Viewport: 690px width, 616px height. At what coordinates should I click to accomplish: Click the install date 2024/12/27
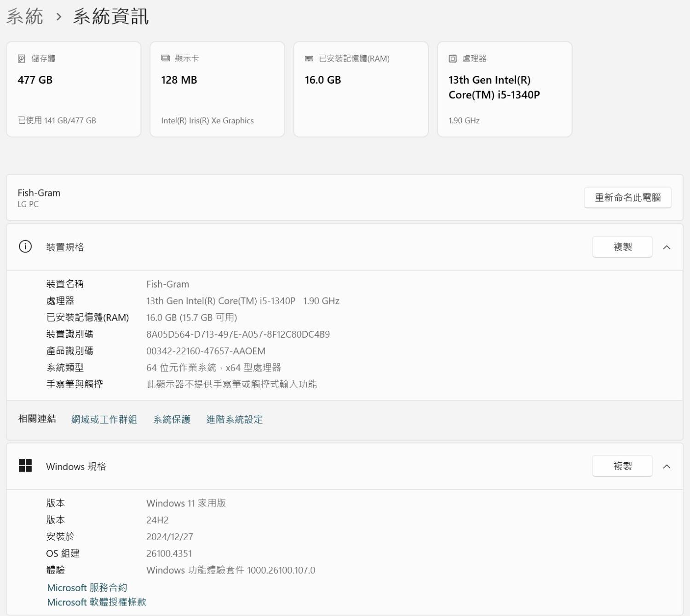pos(170,537)
